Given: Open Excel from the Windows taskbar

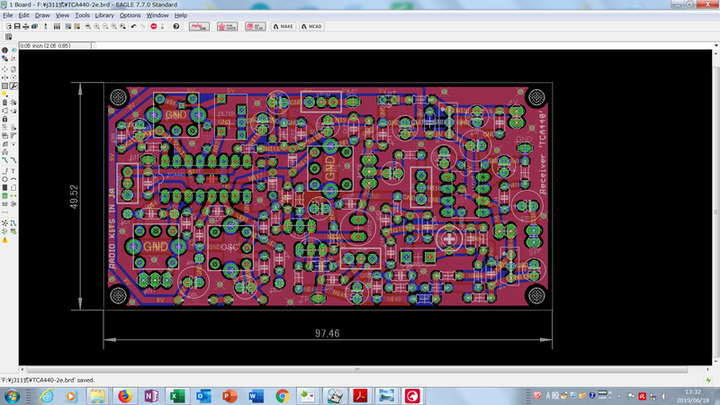Looking at the screenshot, I should coord(179,395).
